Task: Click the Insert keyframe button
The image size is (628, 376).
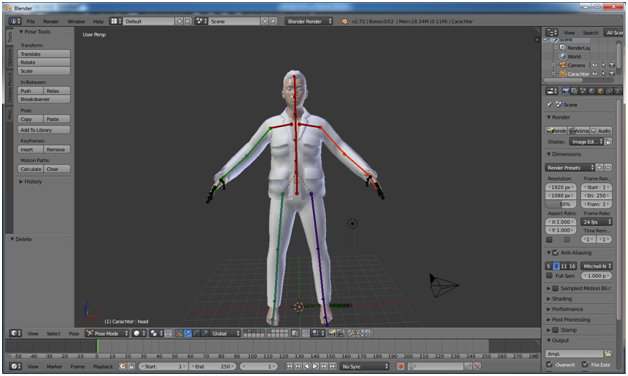Action: [x=30, y=149]
